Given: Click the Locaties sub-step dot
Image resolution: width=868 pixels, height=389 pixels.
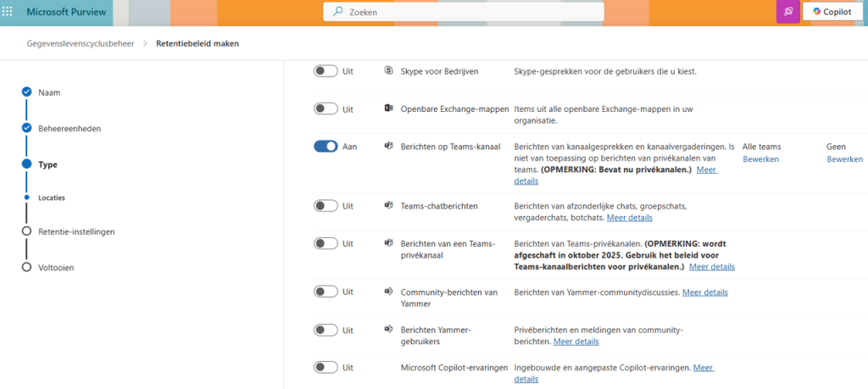Looking at the screenshot, I should pyautogui.click(x=26, y=197).
